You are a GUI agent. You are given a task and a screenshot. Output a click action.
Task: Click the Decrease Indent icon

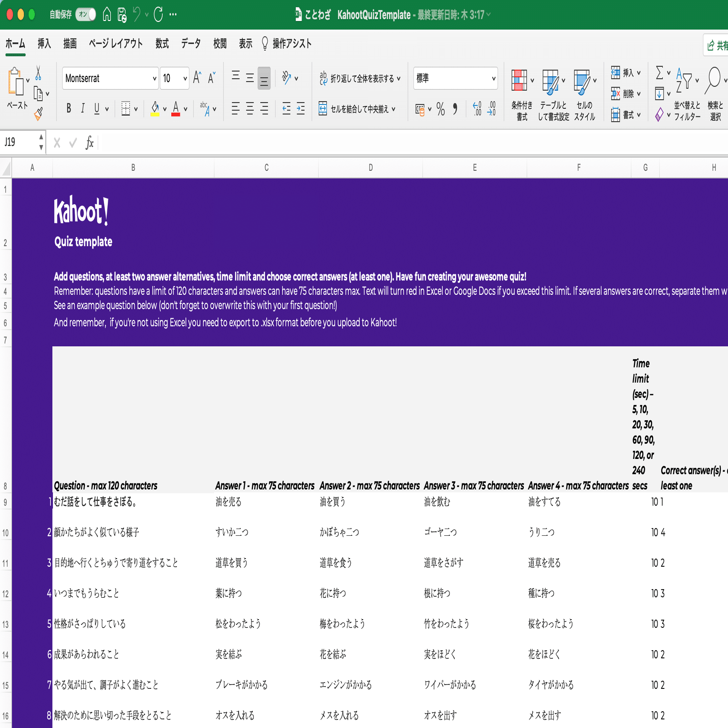(286, 109)
